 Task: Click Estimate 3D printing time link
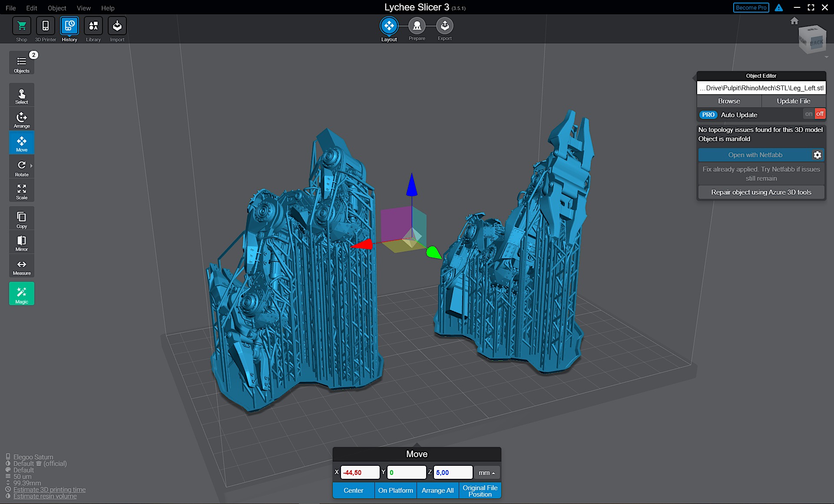click(x=50, y=490)
